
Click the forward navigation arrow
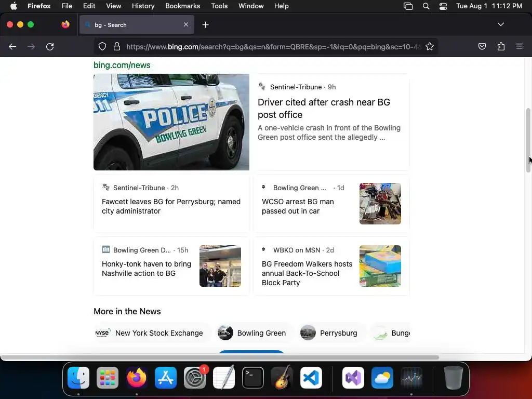[x=31, y=46]
